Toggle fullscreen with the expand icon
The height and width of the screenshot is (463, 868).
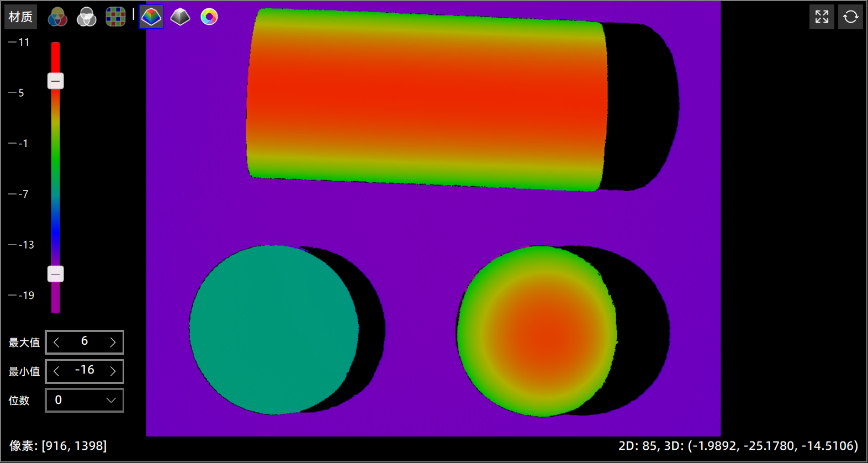[x=822, y=17]
